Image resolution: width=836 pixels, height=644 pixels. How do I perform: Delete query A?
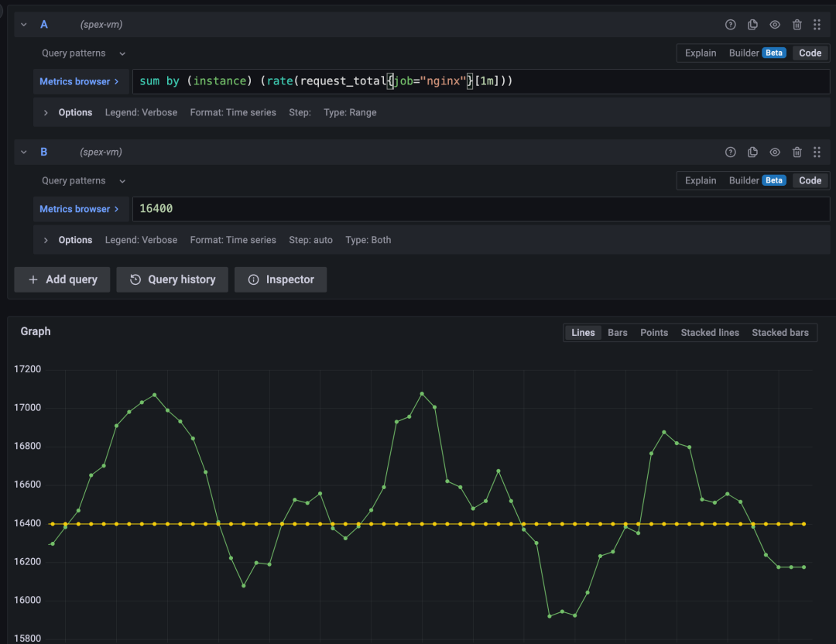[797, 25]
